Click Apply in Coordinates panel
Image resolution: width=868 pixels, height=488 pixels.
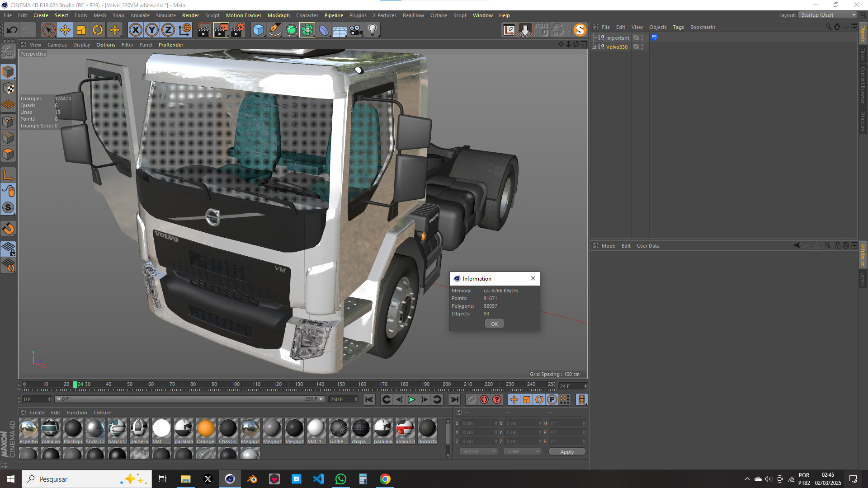(x=567, y=452)
